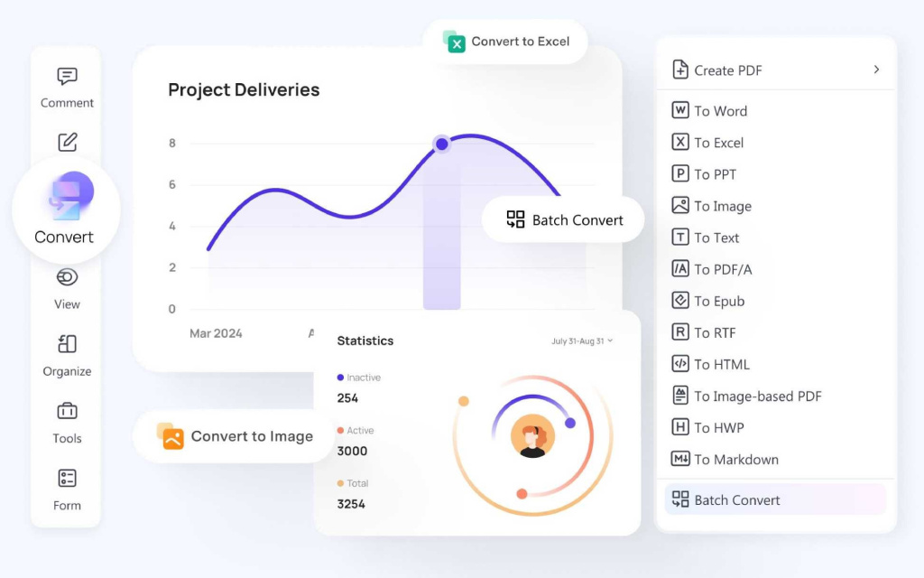Click the To Markdown icon
The image size is (924, 578).
680,459
